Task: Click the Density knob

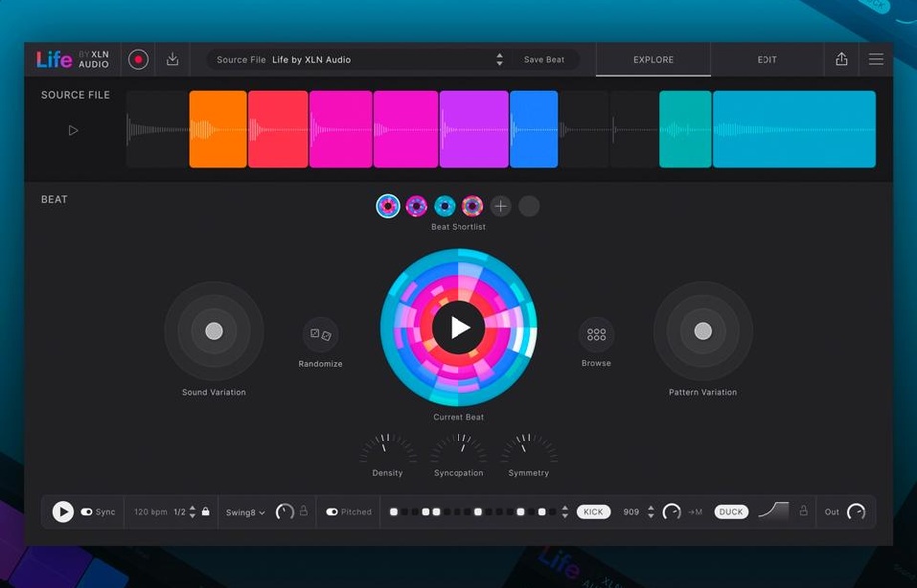Action: click(387, 449)
